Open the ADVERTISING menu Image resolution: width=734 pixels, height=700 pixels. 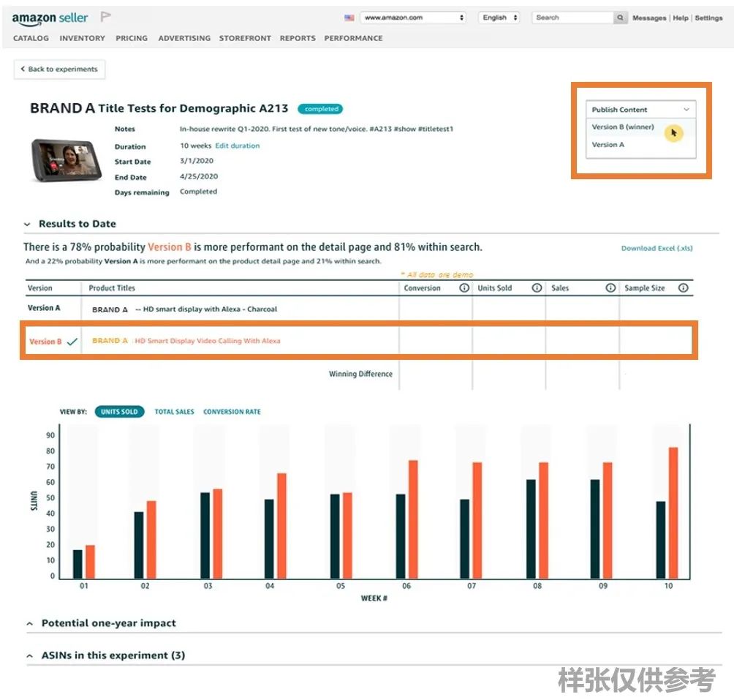(183, 38)
